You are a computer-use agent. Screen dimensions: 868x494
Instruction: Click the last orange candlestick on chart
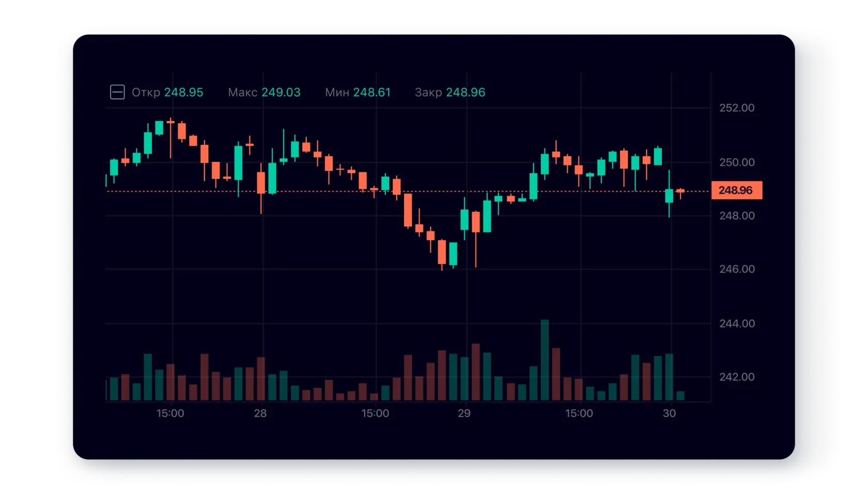click(680, 192)
